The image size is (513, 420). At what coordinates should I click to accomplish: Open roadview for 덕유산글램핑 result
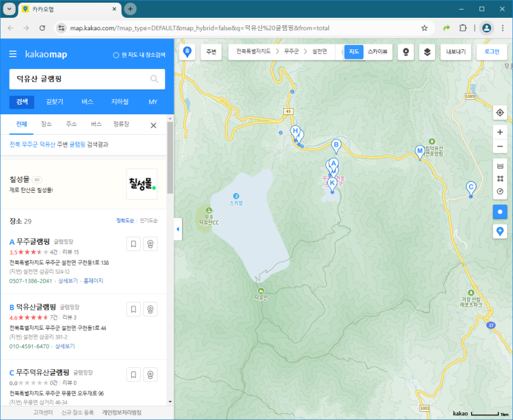click(150, 309)
